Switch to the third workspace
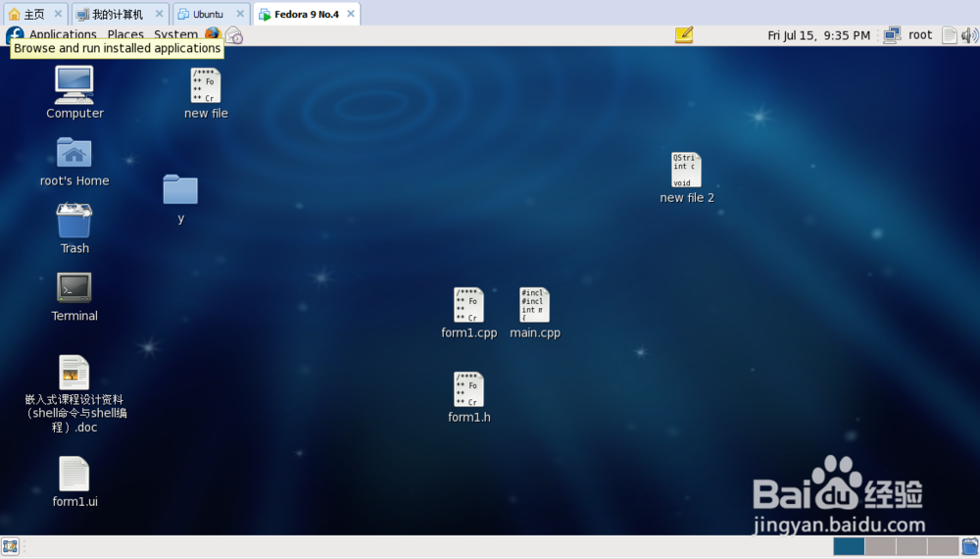 click(911, 546)
